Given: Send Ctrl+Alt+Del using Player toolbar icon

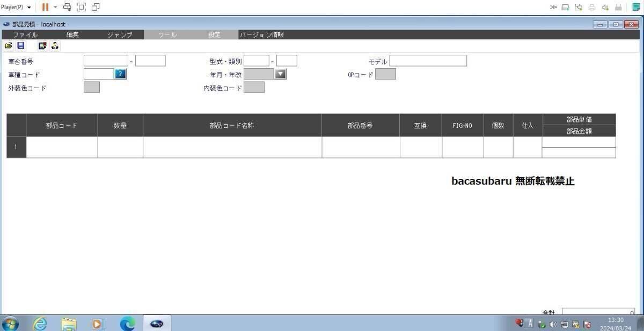Looking at the screenshot, I should [68, 7].
